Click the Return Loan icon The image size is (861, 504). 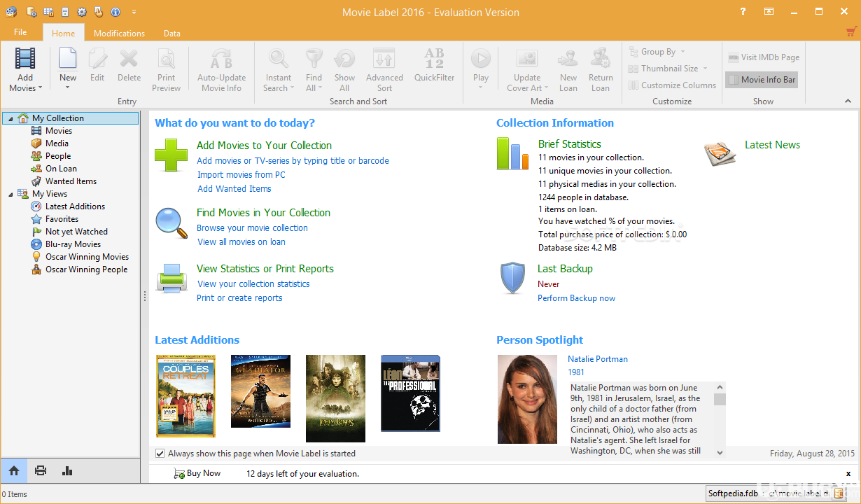(601, 59)
